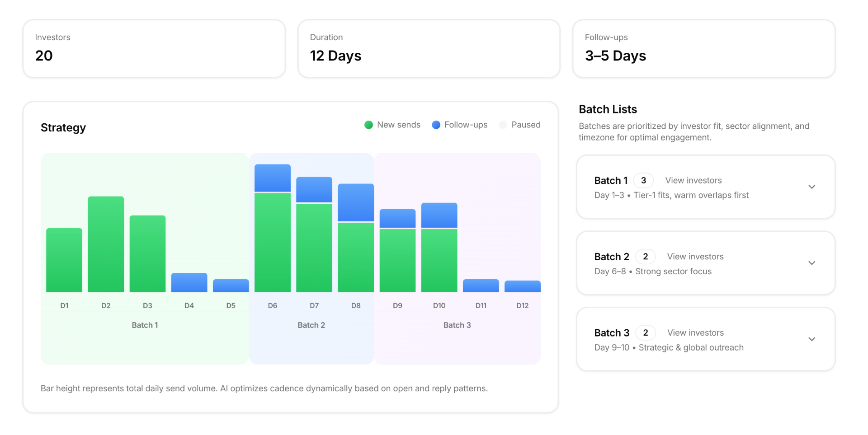Select the D2 green bar in chart
The width and height of the screenshot is (868, 435).
tap(106, 244)
